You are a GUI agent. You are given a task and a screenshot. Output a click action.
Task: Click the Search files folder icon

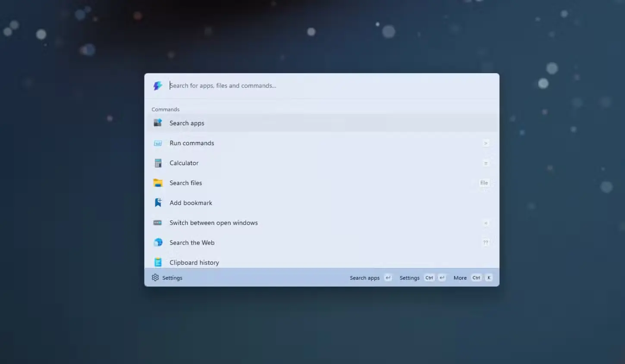[158, 183]
